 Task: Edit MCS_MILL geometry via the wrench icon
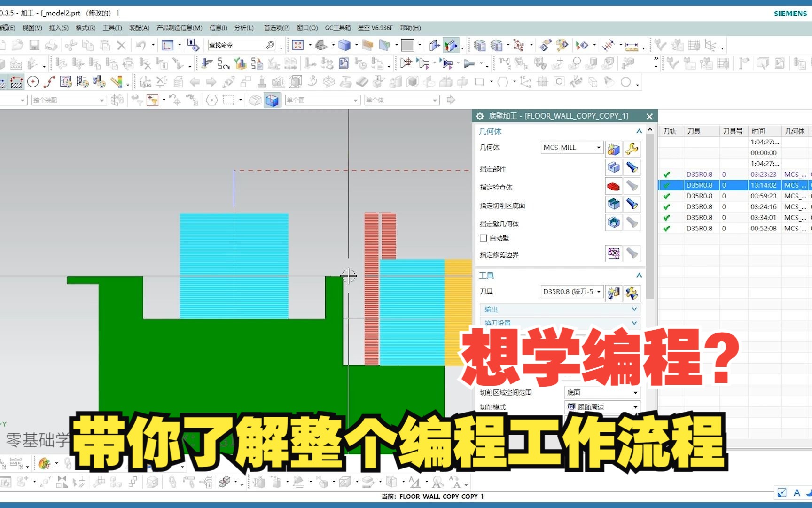632,149
